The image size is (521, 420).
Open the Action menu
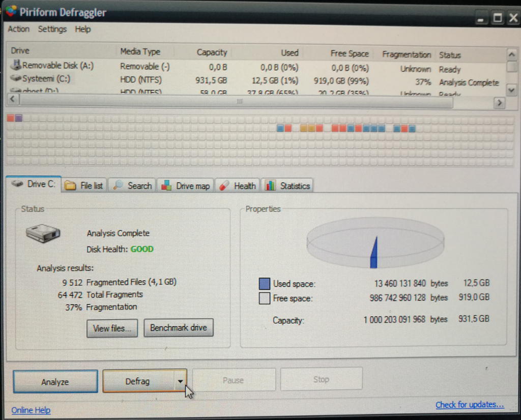click(x=19, y=29)
